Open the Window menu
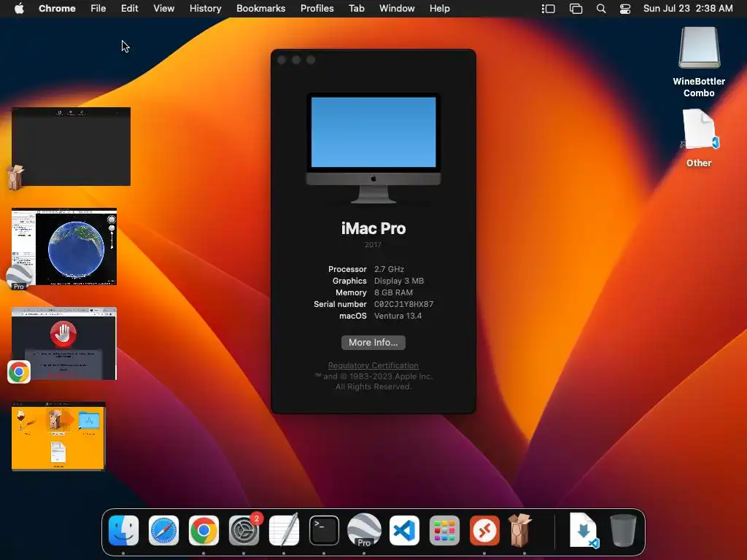747x560 pixels. (x=397, y=9)
